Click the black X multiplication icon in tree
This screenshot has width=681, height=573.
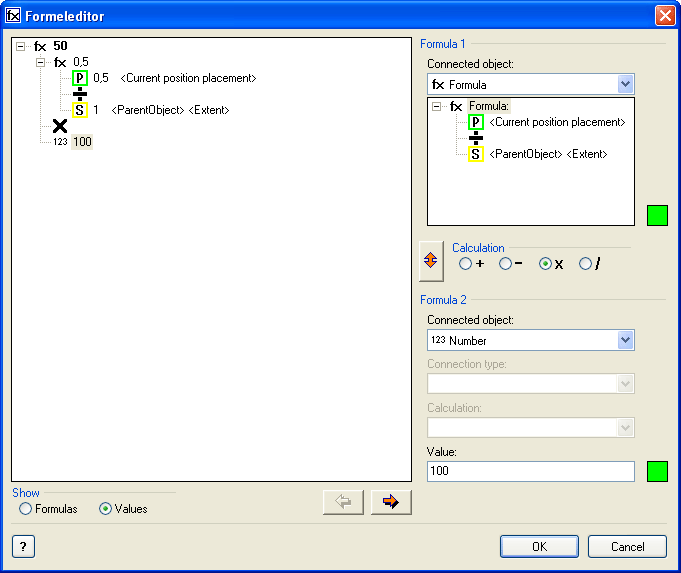coord(60,126)
